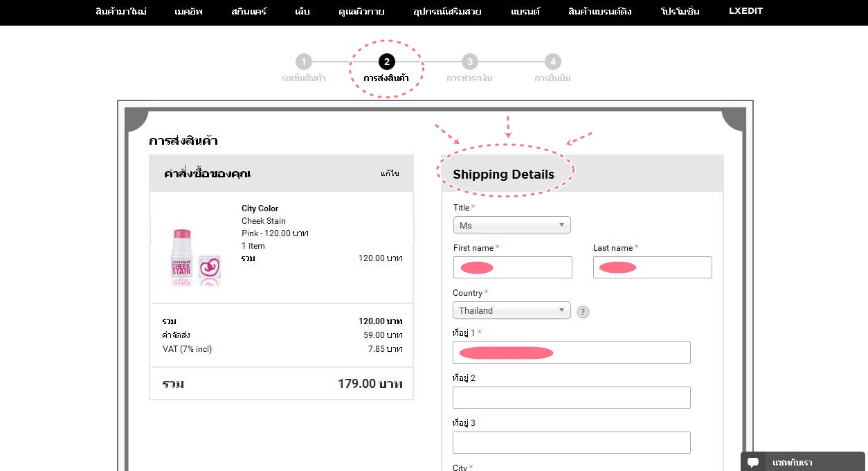The width and height of the screenshot is (868, 471).
Task: Click the 1 item quantity text
Action: coord(253,246)
